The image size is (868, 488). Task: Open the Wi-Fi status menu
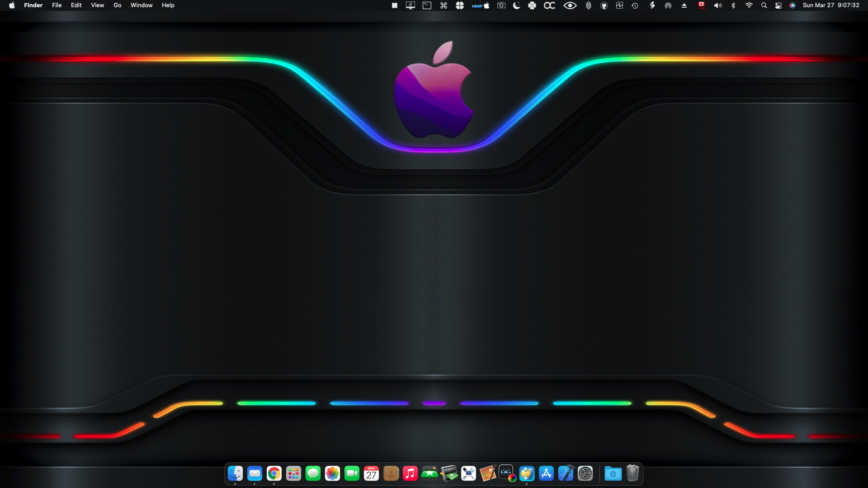pyautogui.click(x=749, y=5)
